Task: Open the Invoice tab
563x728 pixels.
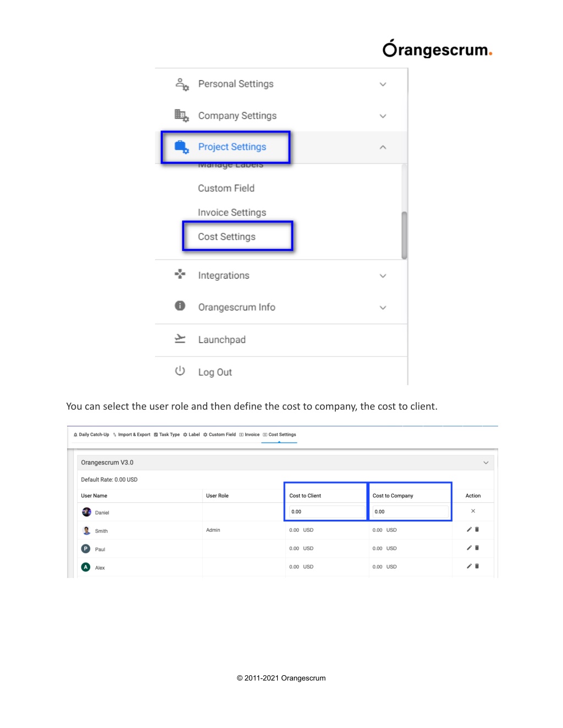Action: pos(250,435)
